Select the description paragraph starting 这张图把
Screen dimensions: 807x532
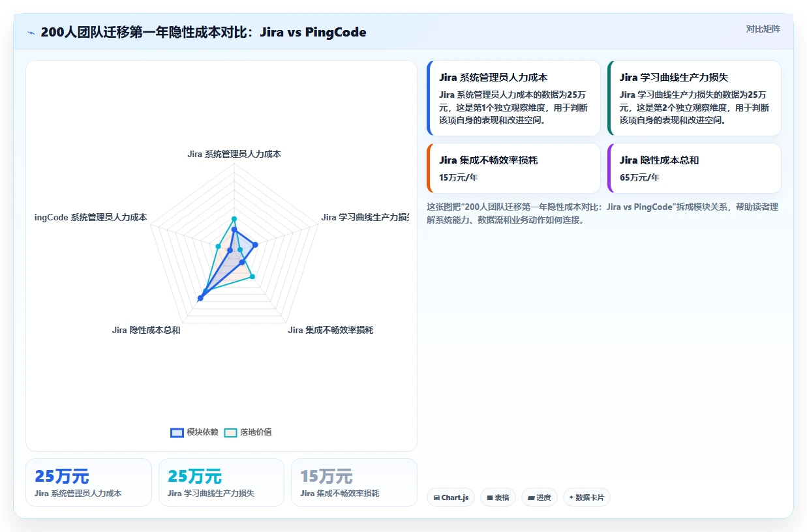pyautogui.click(x=601, y=213)
